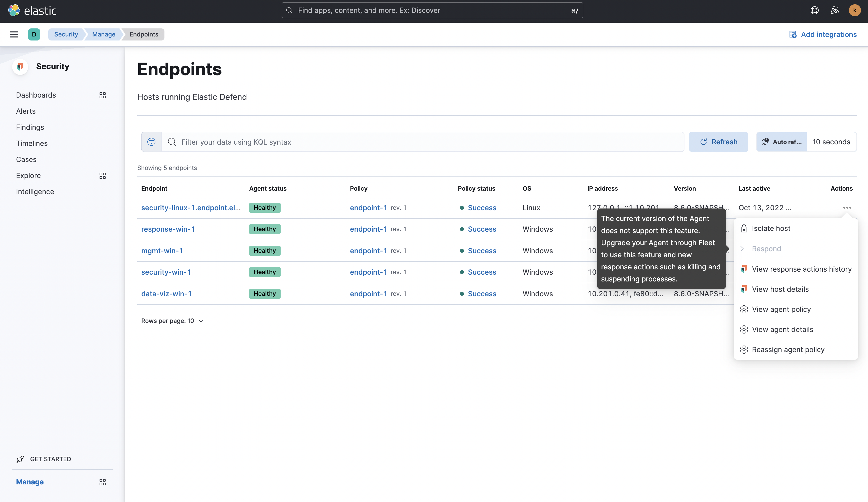Screen dimensions: 868x502
Task: Open actions menu for security-linux-1 row
Action: click(x=847, y=208)
